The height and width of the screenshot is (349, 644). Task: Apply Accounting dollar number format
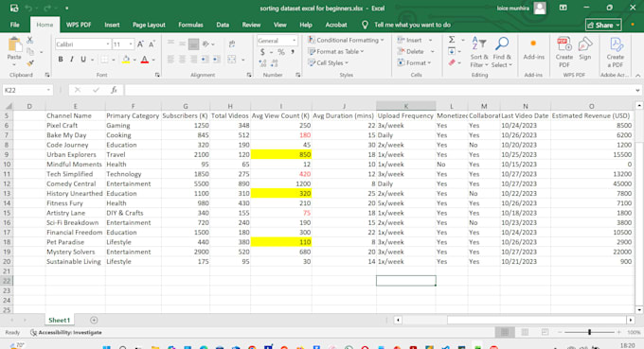[x=262, y=52]
